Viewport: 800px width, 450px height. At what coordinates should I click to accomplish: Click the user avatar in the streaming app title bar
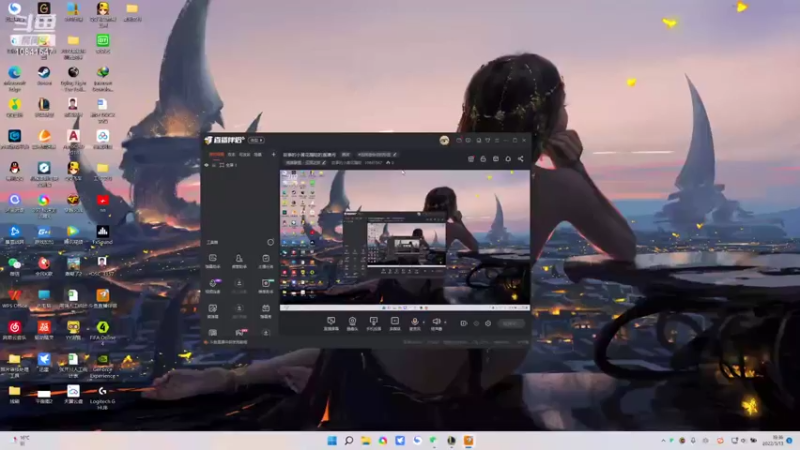point(444,140)
